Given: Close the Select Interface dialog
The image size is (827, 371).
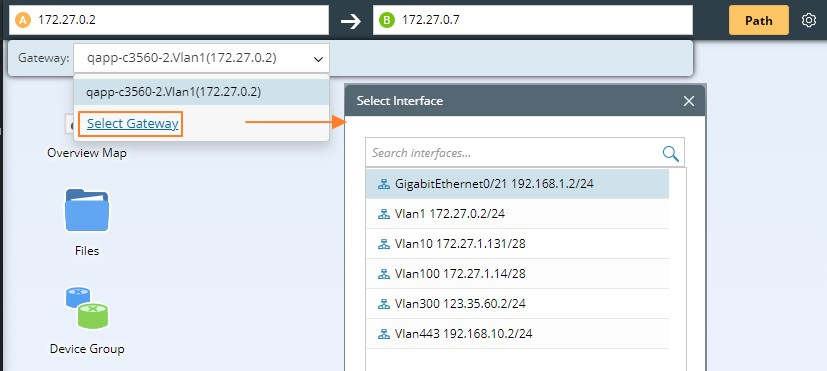Looking at the screenshot, I should point(689,101).
